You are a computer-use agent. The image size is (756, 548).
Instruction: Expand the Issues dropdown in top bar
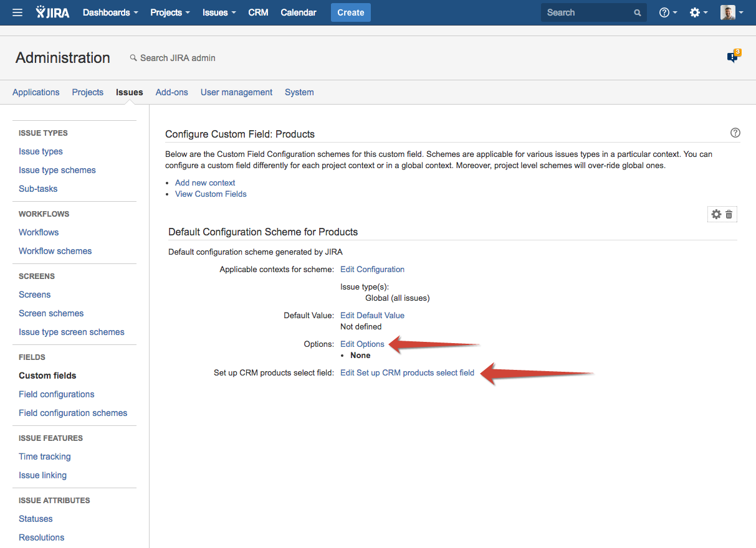pyautogui.click(x=219, y=12)
